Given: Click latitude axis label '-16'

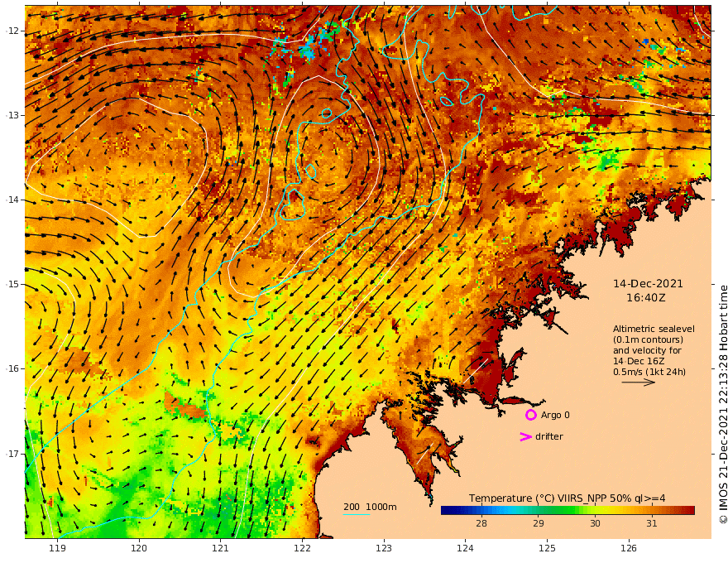Looking at the screenshot, I should (x=12, y=368).
